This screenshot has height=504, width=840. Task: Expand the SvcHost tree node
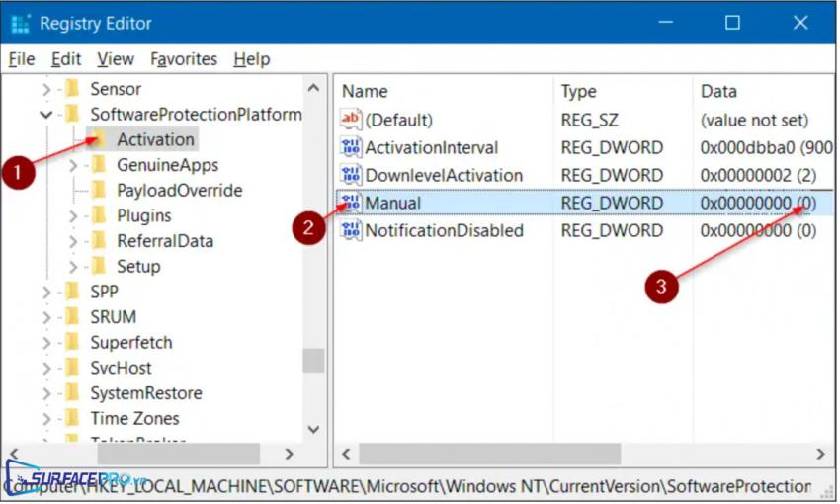[46, 368]
